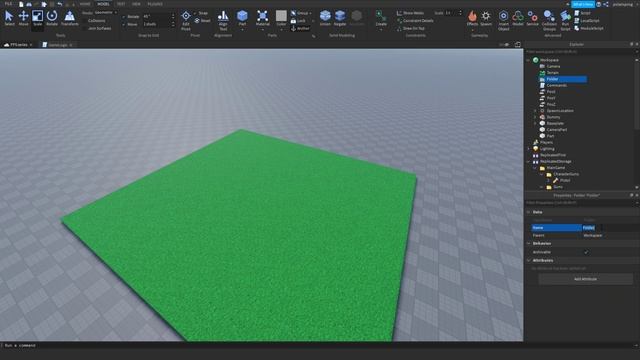Toggle Constraint Details option

coord(415,21)
